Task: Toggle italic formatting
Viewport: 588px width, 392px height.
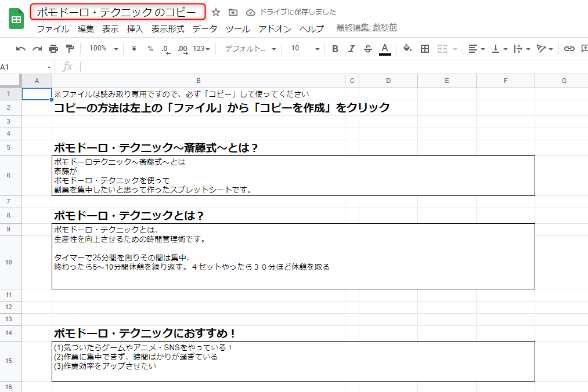Action: click(x=351, y=49)
